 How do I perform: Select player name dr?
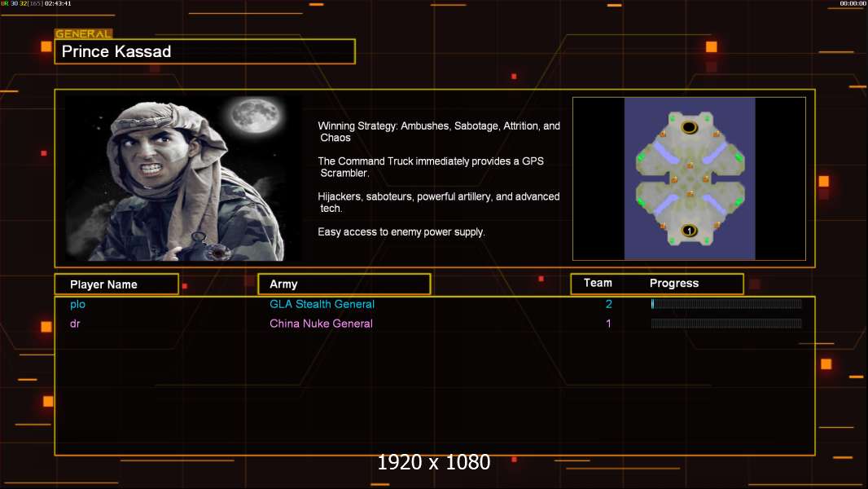[x=75, y=324]
